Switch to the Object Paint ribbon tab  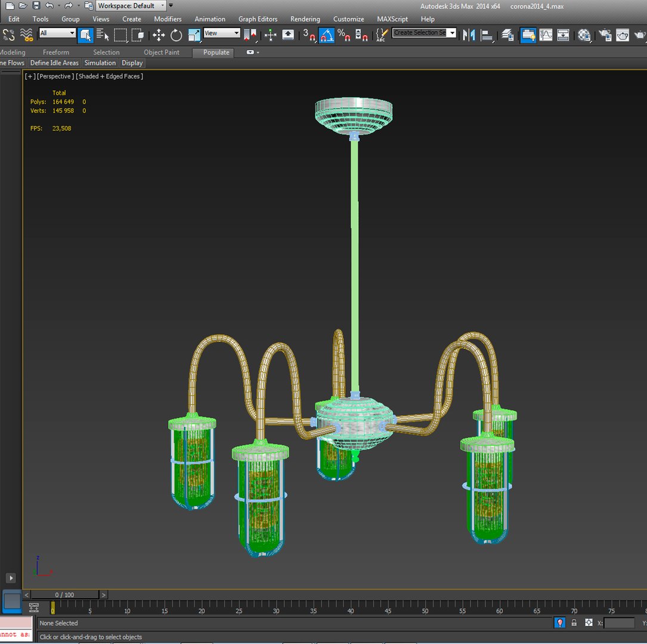[x=162, y=52]
